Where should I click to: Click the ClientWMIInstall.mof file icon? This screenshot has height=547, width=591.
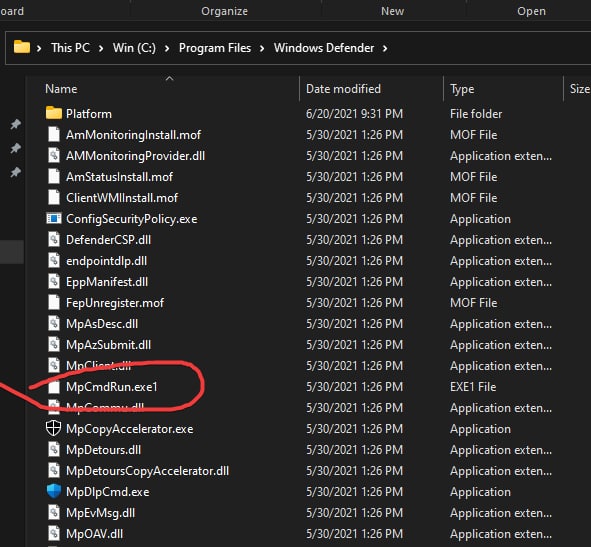(54, 198)
